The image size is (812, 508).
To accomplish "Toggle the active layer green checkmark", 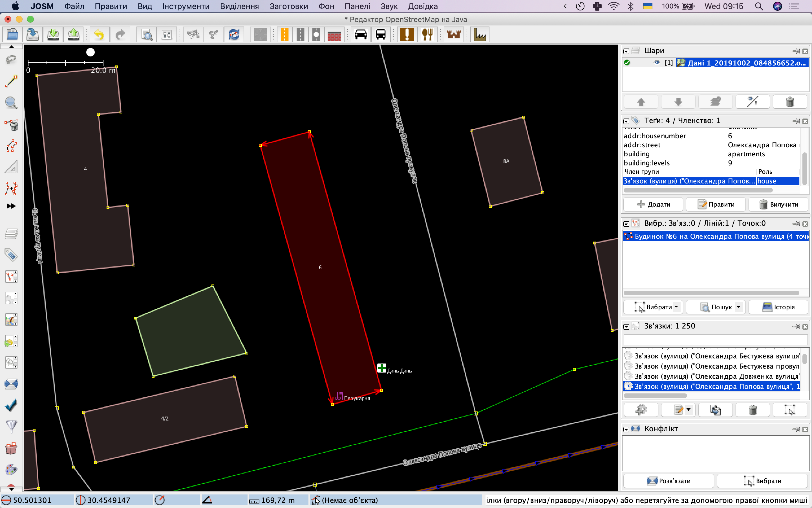I will point(627,63).
